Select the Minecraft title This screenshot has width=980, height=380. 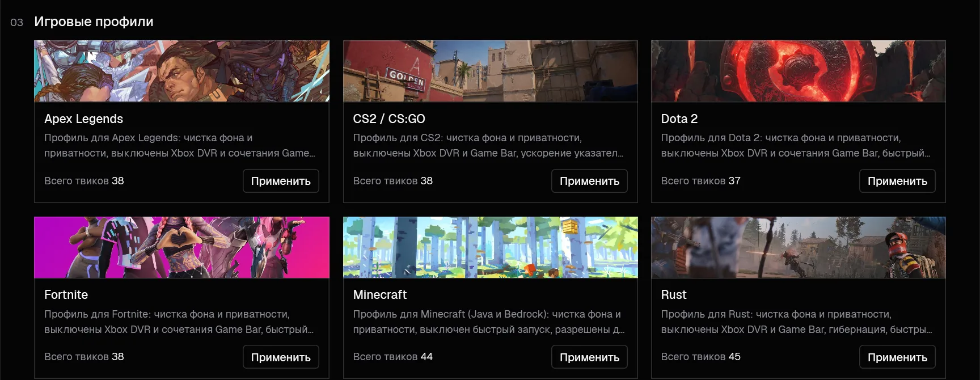(380, 294)
